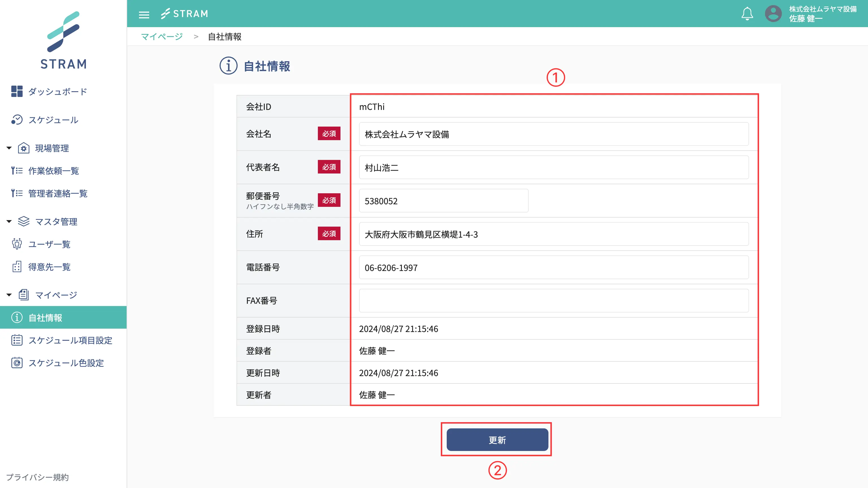868x488 pixels.
Task: Click the user list people icon
Action: tap(17, 244)
